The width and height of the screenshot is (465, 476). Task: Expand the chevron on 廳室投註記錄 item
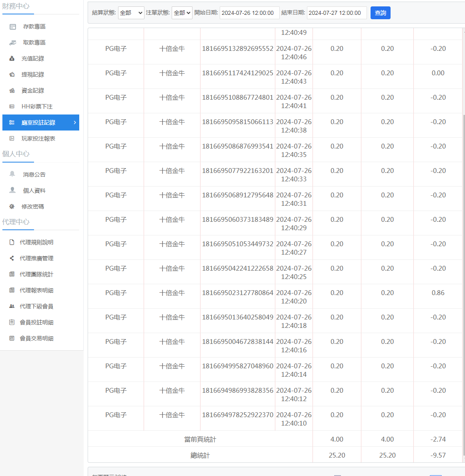(x=75, y=123)
